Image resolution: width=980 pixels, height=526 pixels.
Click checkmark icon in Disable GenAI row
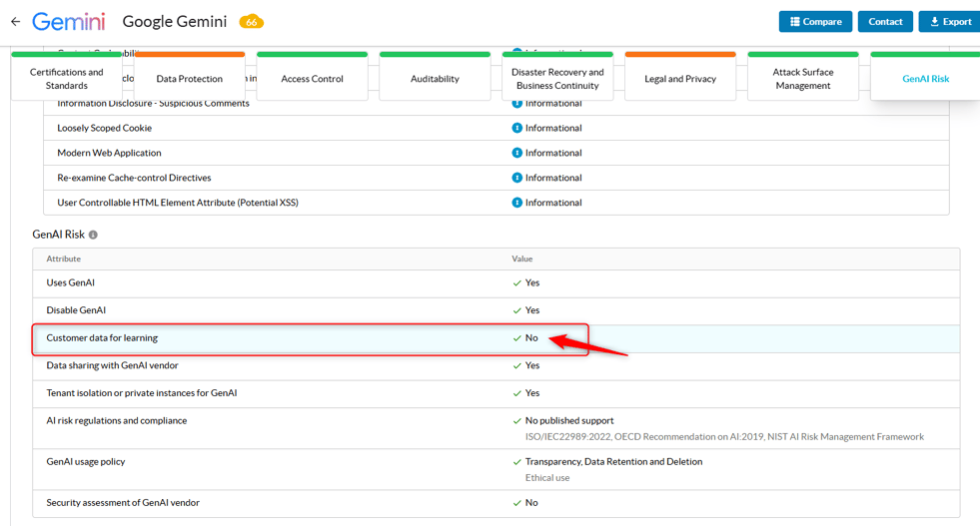click(516, 310)
